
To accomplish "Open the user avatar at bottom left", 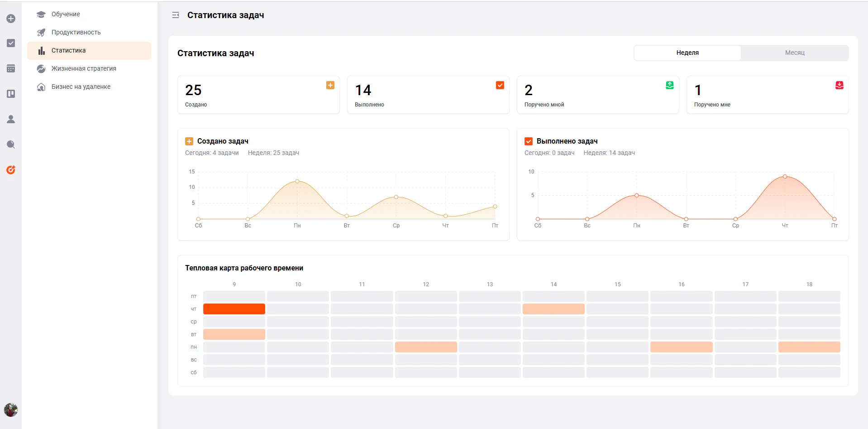I will [11, 410].
